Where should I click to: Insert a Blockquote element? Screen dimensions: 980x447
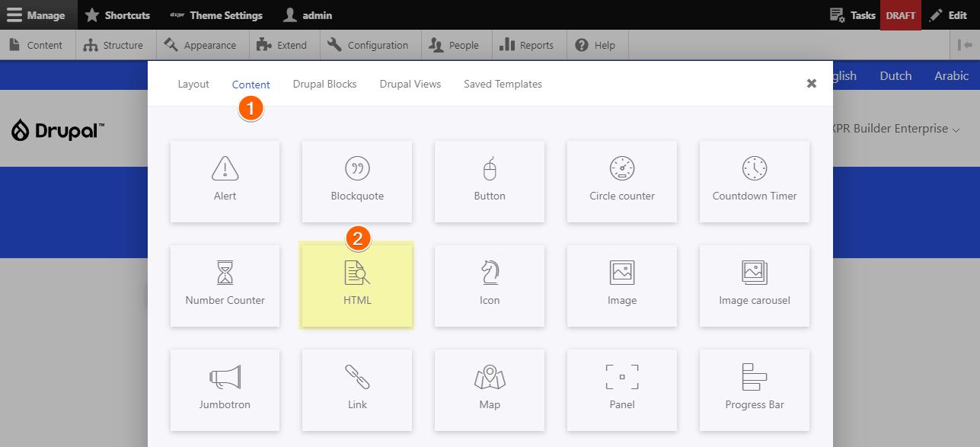(357, 181)
